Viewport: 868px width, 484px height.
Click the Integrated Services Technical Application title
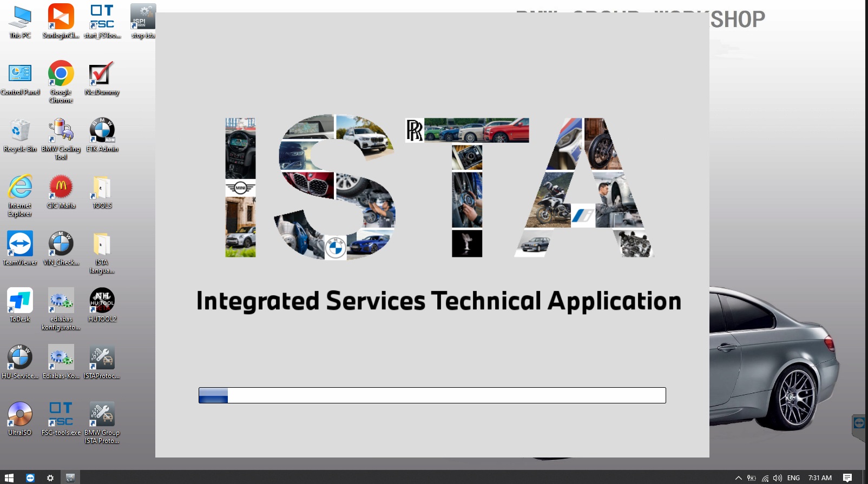click(x=438, y=301)
